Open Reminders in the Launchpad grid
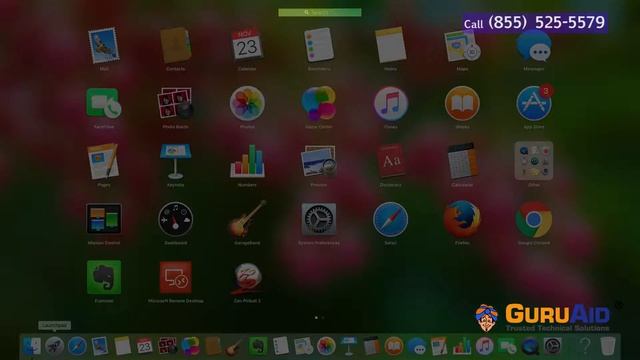Viewport: 640px width, 360px height. [x=319, y=45]
